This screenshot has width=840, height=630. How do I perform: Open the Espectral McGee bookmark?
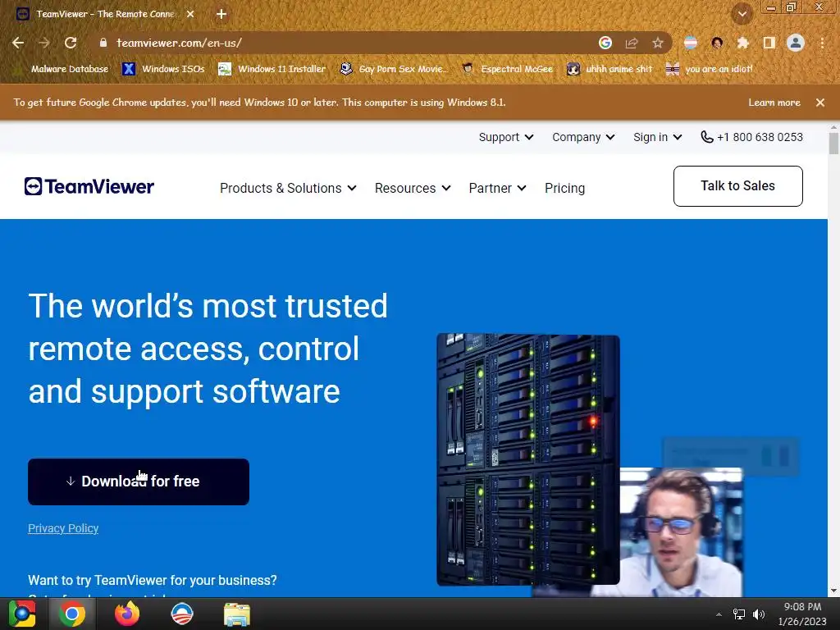[x=508, y=69]
